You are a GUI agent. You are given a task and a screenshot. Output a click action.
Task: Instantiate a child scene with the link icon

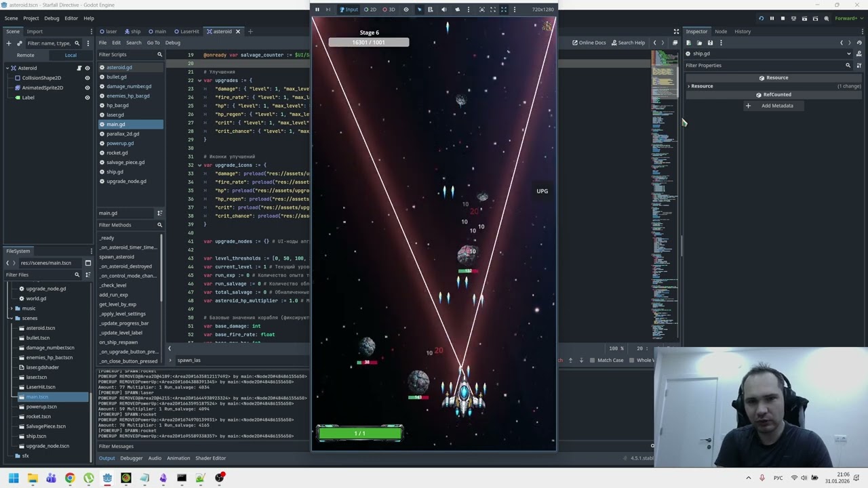(19, 43)
